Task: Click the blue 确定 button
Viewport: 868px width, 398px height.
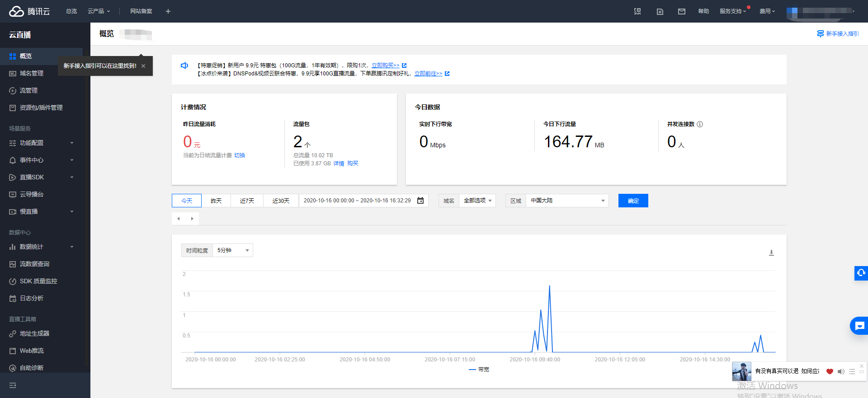Action: (633, 201)
